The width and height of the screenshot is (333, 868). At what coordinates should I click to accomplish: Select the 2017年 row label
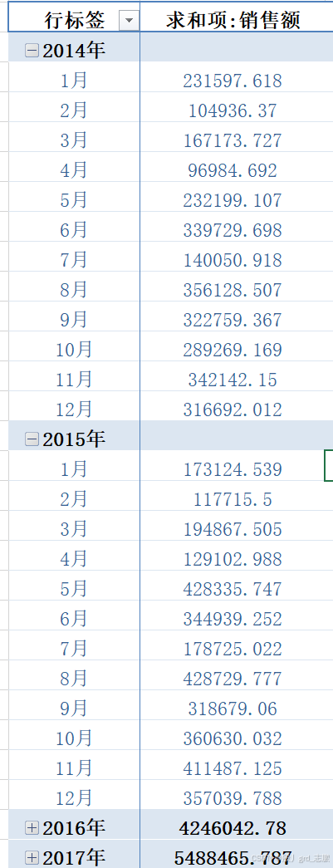point(74,858)
